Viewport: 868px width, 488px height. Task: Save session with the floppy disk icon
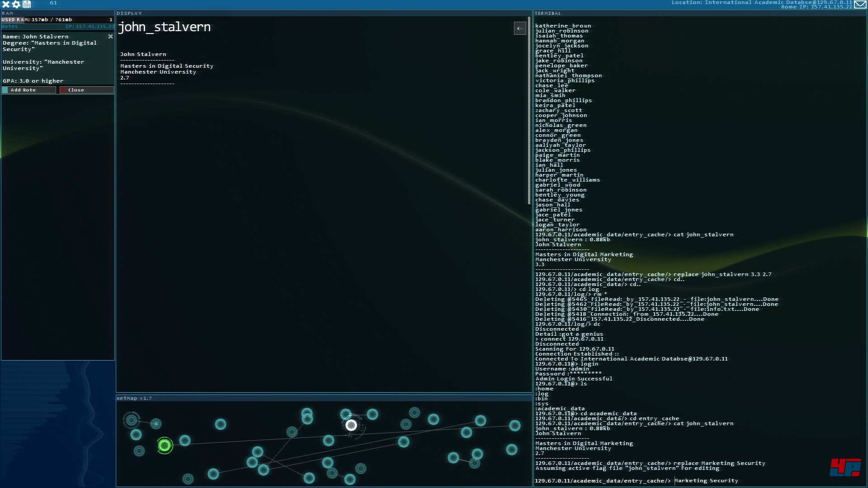[x=27, y=4]
